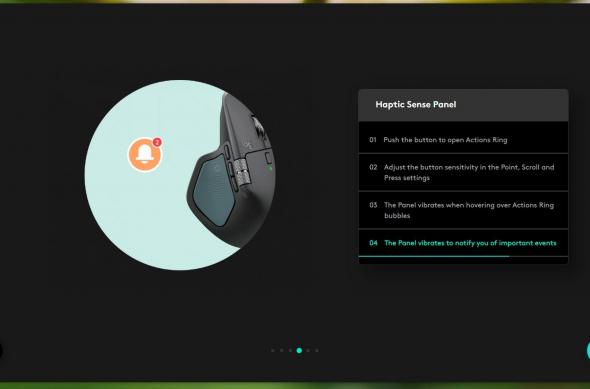Viewport: 590px width, 389px height.
Task: Click the Haptic Sense Panel header
Action: click(463, 105)
